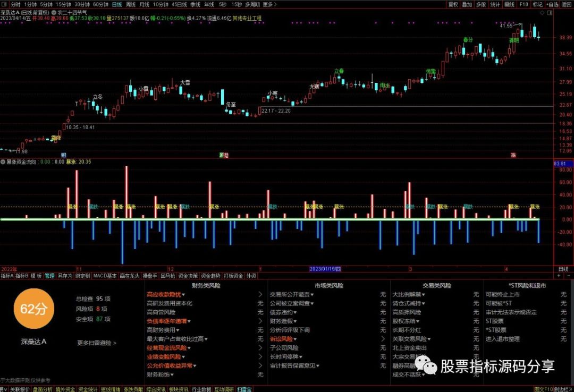
Task: Click the panel layout icon at top-left corner
Action: click(x=4, y=4)
